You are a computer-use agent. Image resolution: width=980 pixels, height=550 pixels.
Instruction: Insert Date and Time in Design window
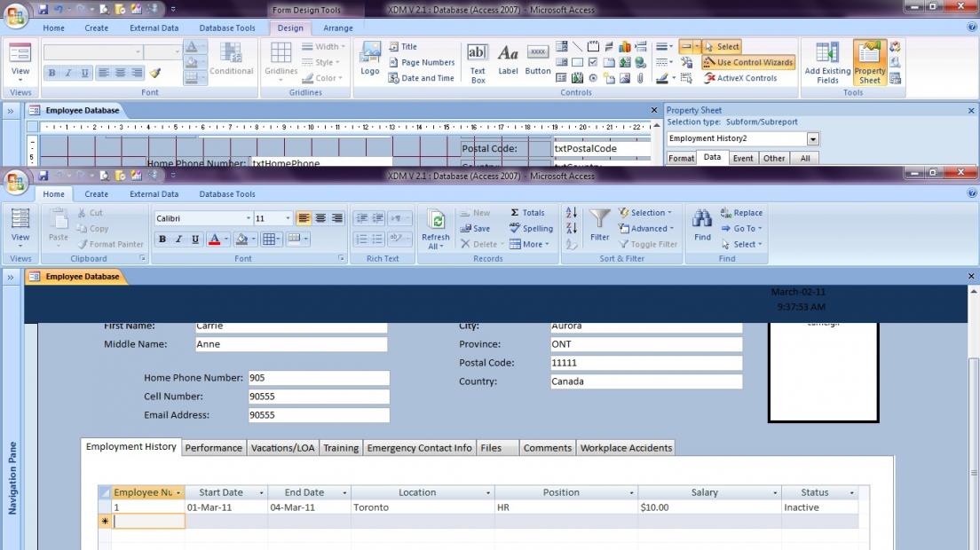point(422,78)
